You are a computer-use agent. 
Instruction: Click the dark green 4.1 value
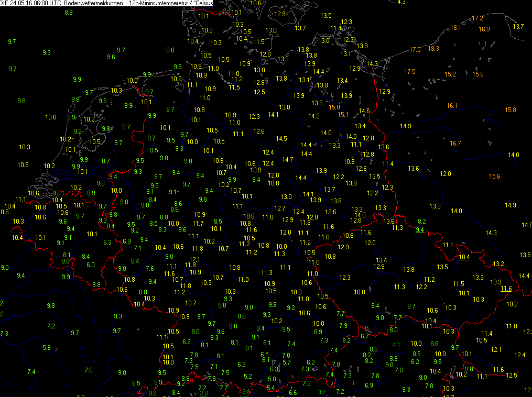[x=396, y=345]
